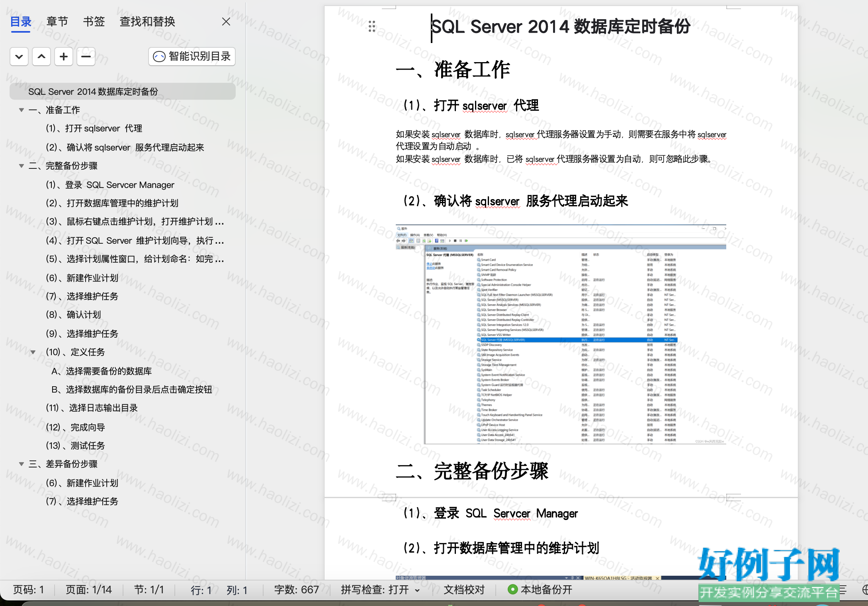Image resolution: width=868 pixels, height=606 pixels.
Task: Click 页码: 1 in the status bar
Action: pos(29,590)
